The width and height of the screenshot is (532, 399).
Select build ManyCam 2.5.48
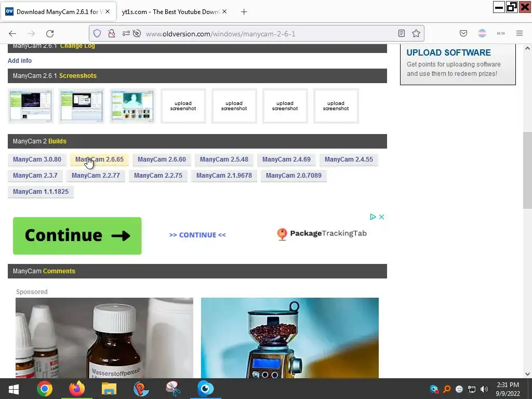[224, 159]
